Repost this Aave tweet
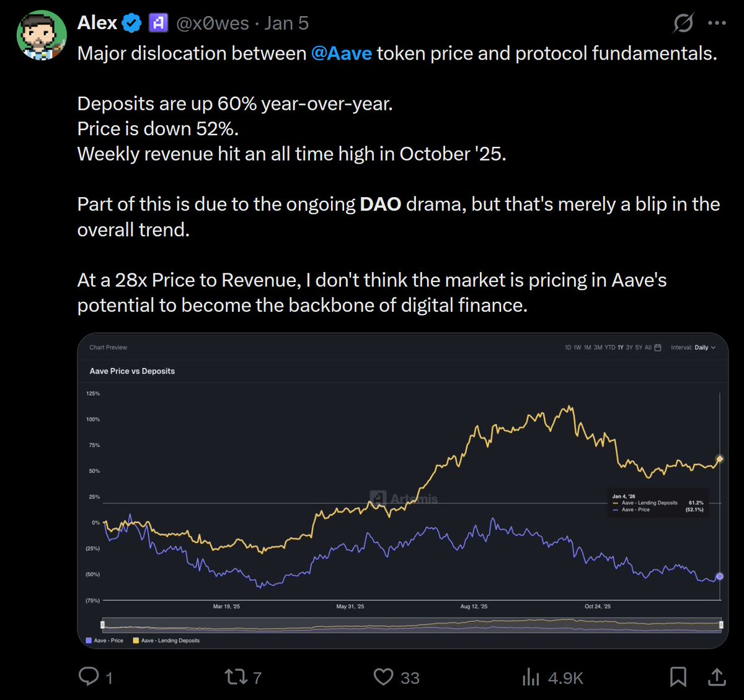 pos(236,676)
